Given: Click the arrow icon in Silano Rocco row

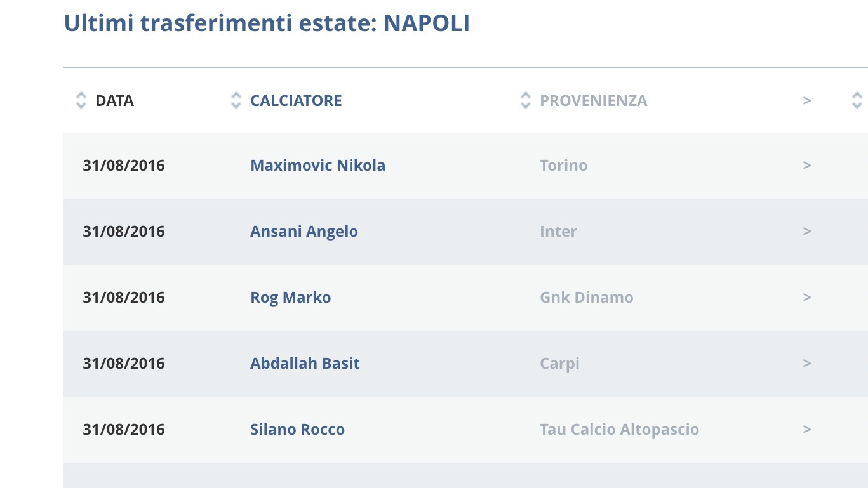Looking at the screenshot, I should pyautogui.click(x=807, y=430).
